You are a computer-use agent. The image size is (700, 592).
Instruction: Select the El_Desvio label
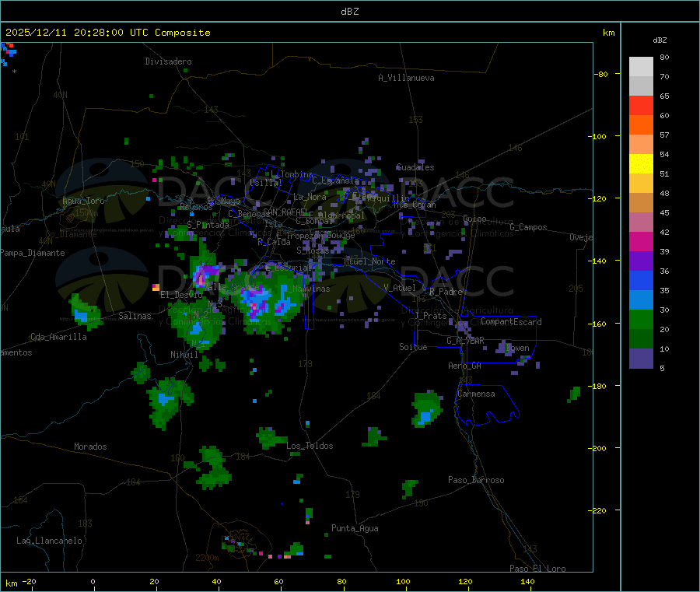[x=181, y=295]
